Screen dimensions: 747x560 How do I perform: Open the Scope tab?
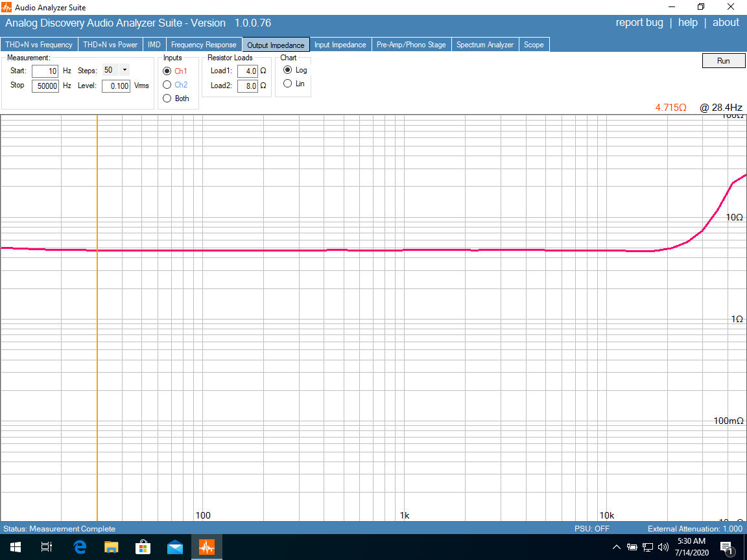pyautogui.click(x=534, y=45)
